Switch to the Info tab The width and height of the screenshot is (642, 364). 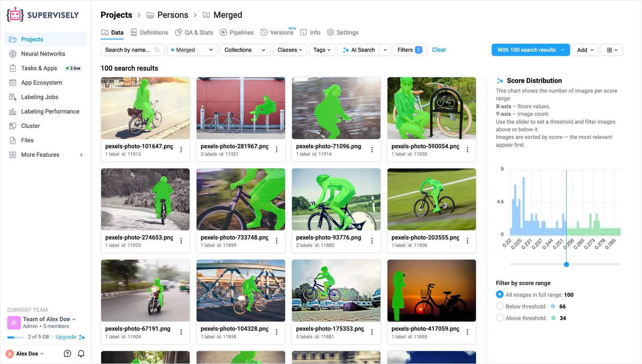(310, 33)
